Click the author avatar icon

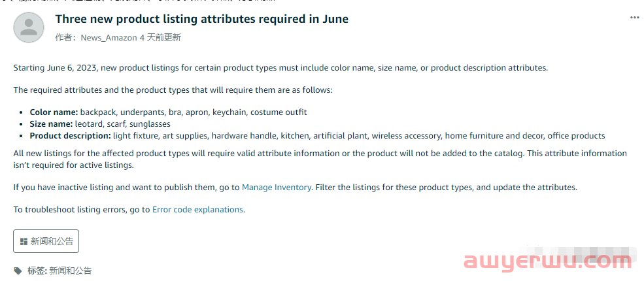click(29, 27)
